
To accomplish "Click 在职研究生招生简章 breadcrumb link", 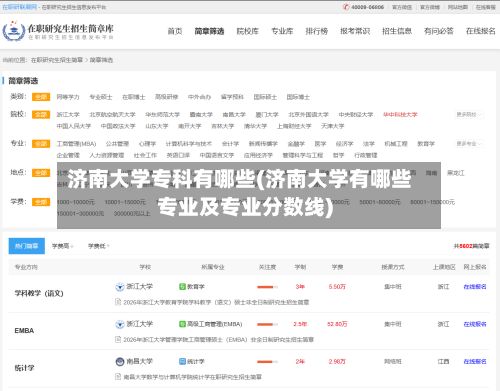I will pos(57,60).
